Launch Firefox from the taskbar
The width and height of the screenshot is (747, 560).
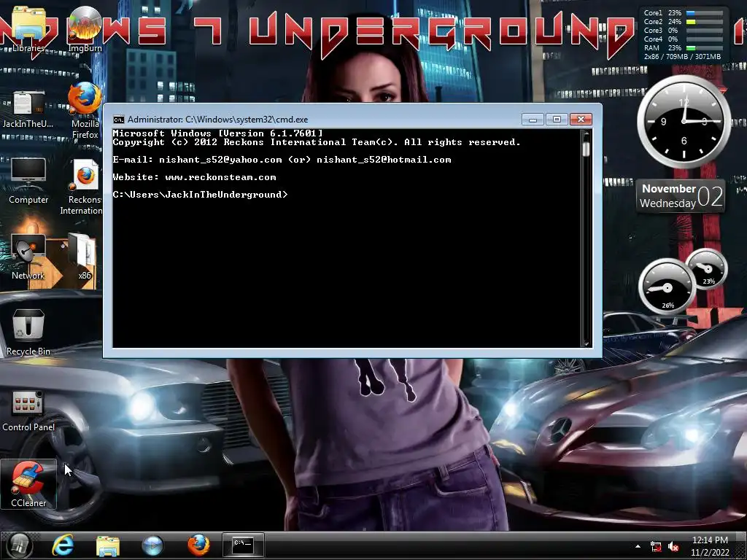[198, 545]
